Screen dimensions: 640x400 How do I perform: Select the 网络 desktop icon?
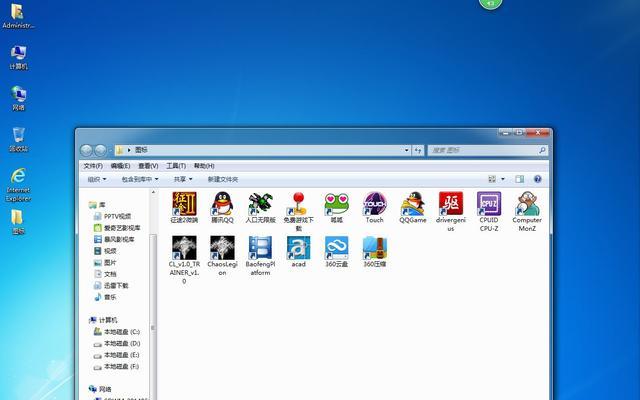click(x=18, y=98)
